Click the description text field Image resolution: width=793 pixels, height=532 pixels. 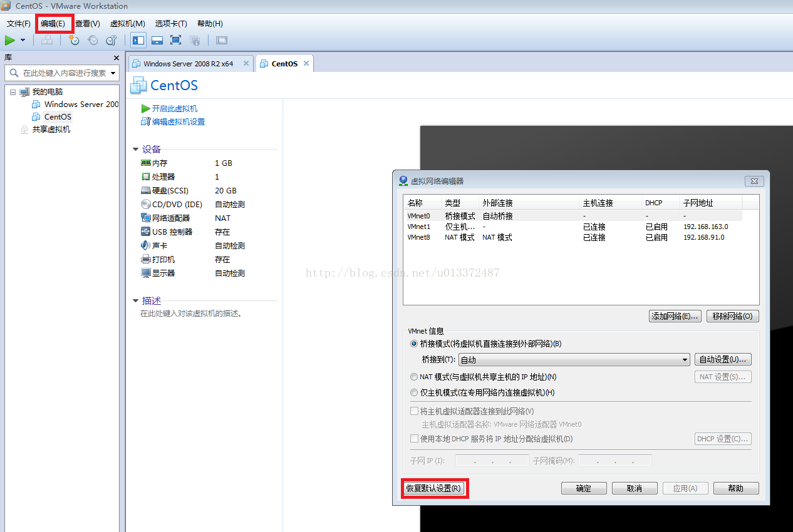pyautogui.click(x=191, y=314)
